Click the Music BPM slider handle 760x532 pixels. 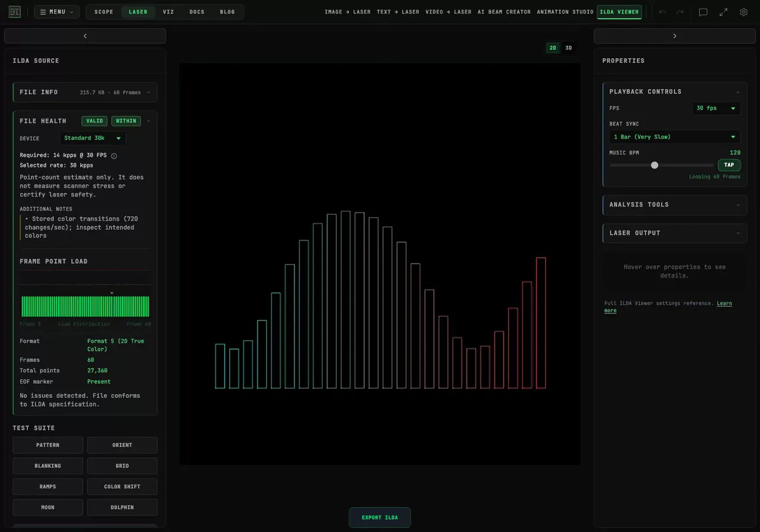[x=654, y=165]
